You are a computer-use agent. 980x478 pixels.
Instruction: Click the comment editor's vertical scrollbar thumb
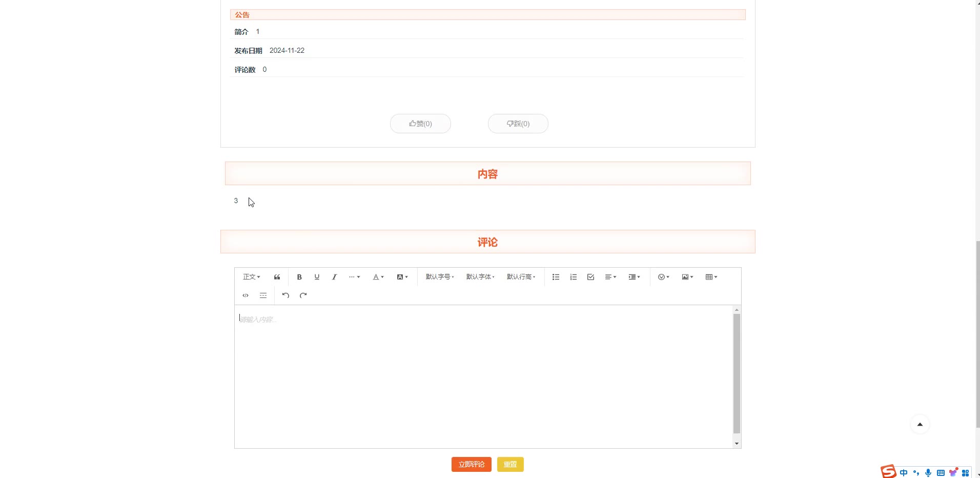pyautogui.click(x=737, y=373)
